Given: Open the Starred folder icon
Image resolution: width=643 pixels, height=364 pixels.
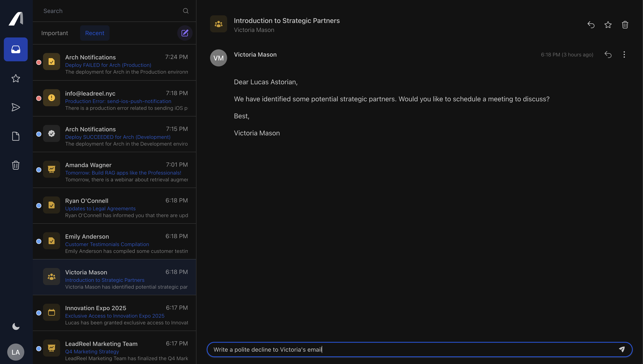Looking at the screenshot, I should pos(16,79).
